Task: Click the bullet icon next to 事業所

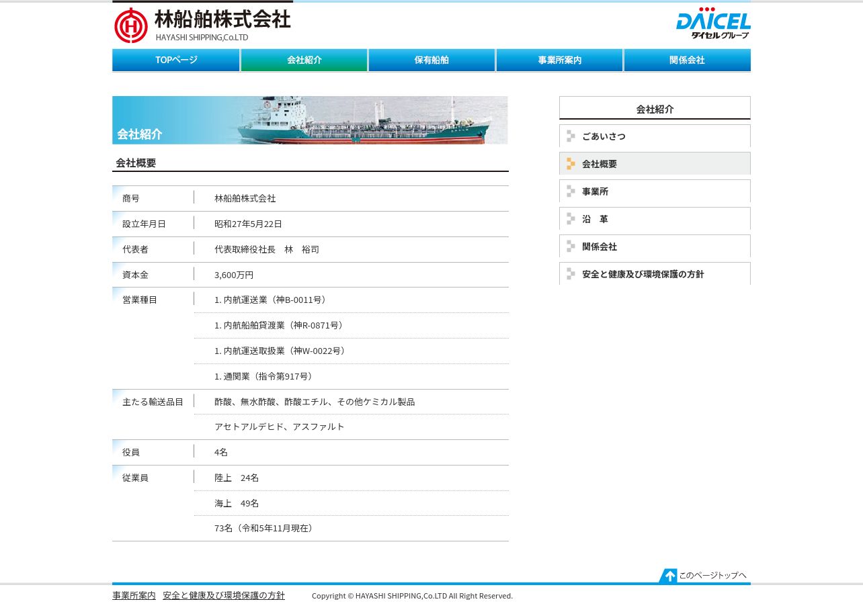Action: click(571, 191)
